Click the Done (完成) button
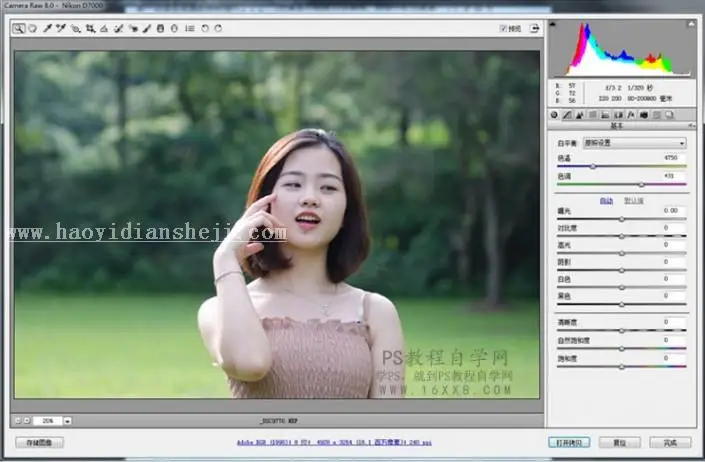Viewport: 705px width, 462px height. (670, 443)
